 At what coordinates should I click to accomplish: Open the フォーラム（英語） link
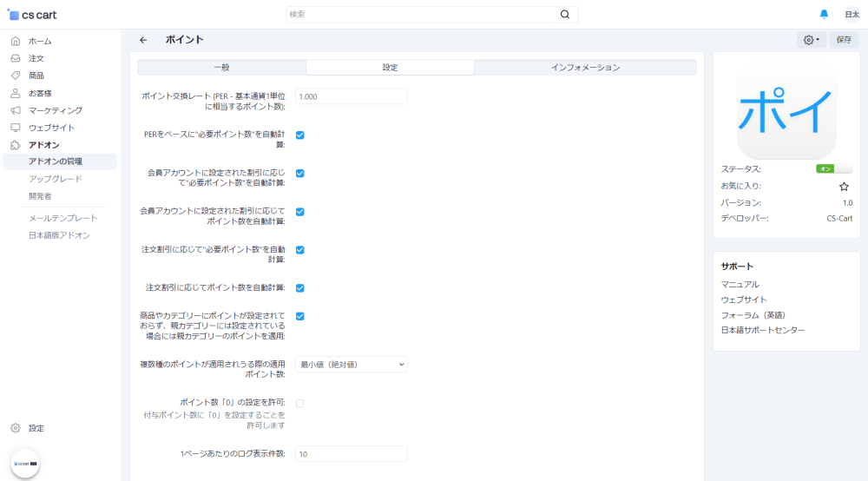[753, 315]
